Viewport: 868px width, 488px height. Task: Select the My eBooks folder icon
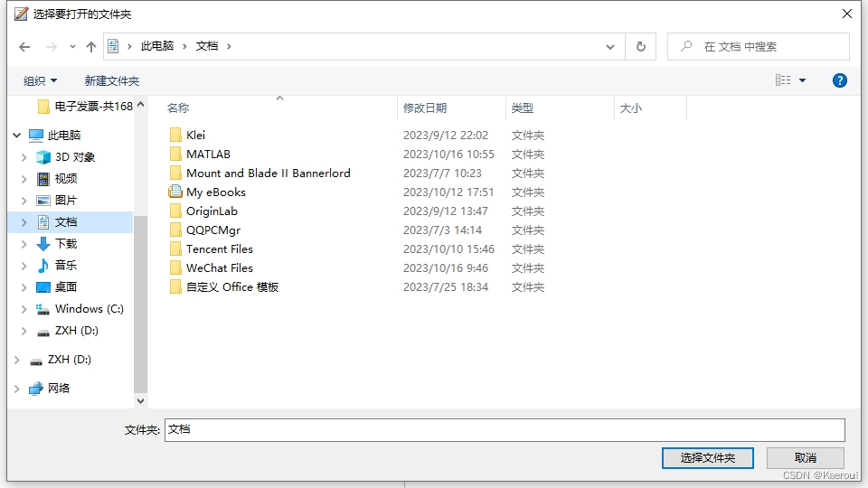[175, 192]
